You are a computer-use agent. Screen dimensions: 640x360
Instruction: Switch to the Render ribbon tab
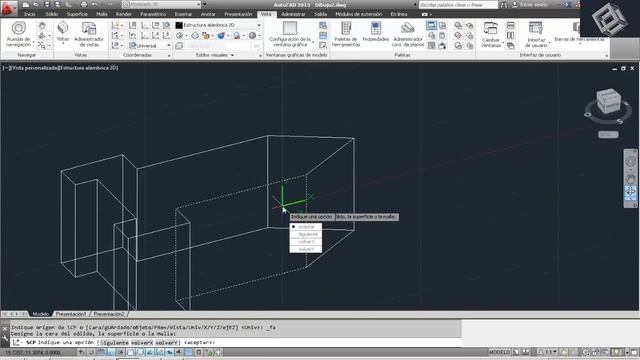coord(124,14)
